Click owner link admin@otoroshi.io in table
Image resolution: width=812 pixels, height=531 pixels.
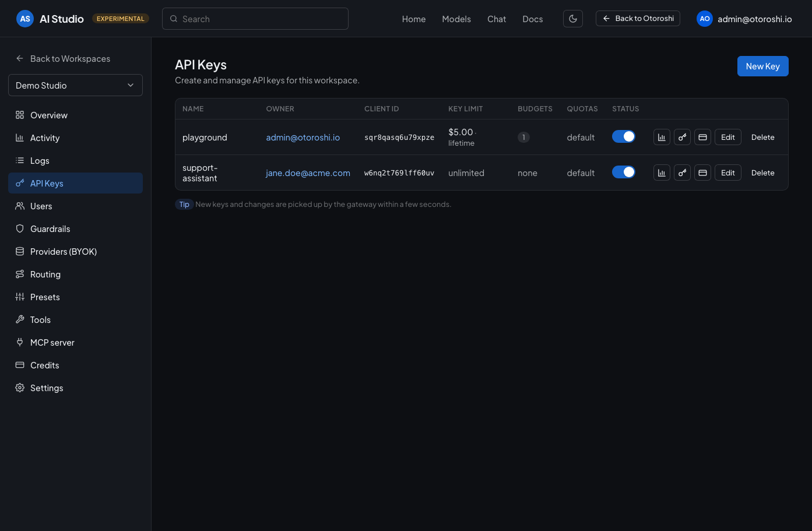(x=303, y=137)
